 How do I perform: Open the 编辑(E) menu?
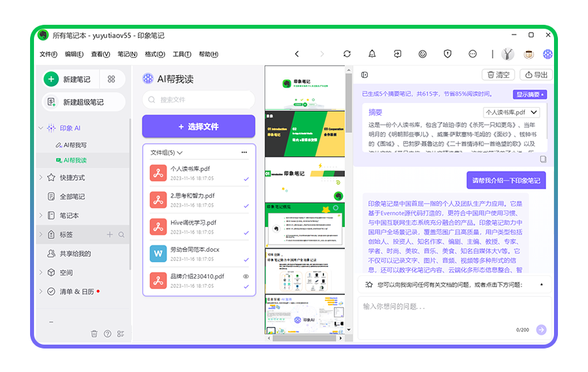coord(74,54)
